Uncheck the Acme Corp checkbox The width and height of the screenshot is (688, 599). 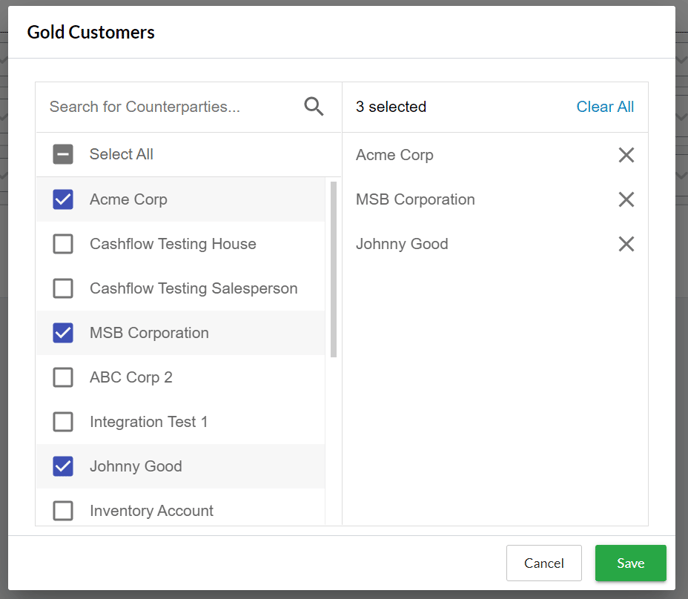coord(63,200)
